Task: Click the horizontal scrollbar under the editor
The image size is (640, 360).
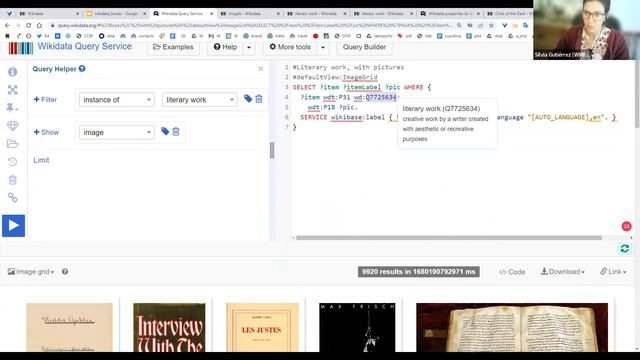Action: (448, 238)
